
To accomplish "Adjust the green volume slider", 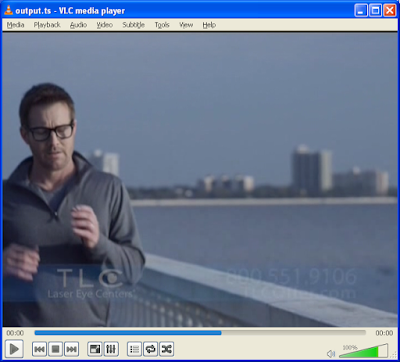I will 364,351.
